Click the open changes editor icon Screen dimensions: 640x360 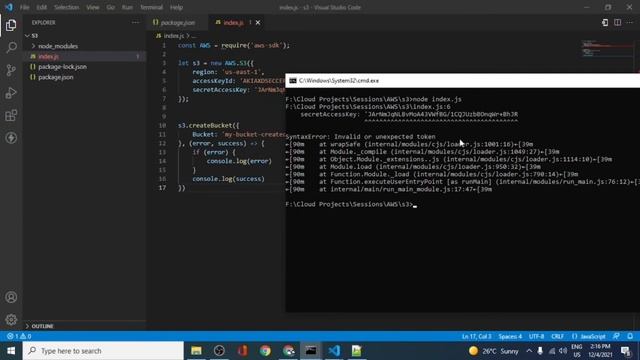(605, 22)
